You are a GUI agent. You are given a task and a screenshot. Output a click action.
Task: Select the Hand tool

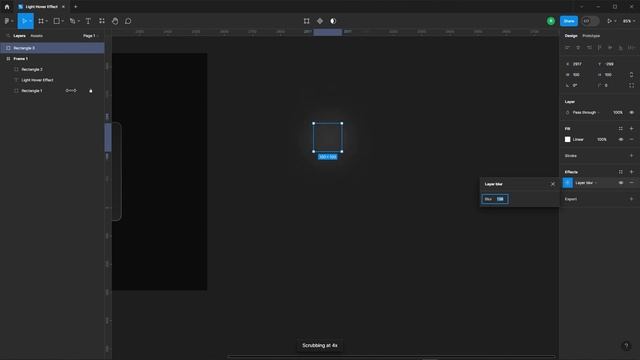pos(115,21)
